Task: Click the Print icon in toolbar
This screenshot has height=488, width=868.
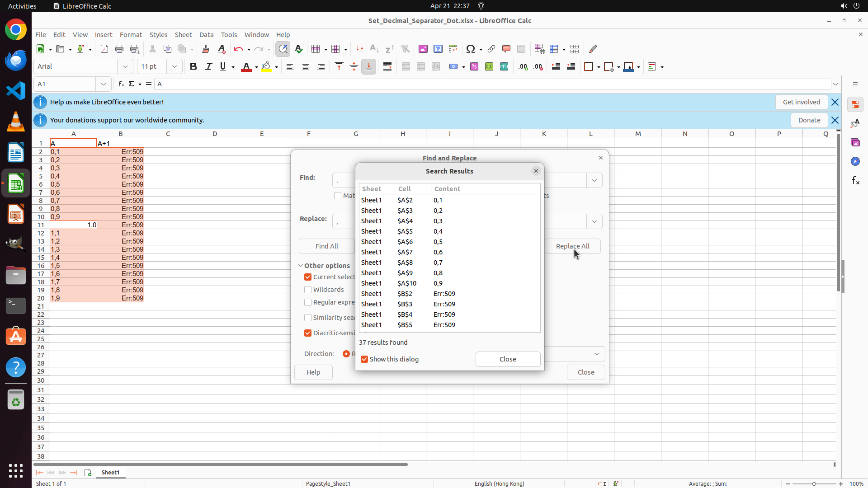Action: coord(119,49)
